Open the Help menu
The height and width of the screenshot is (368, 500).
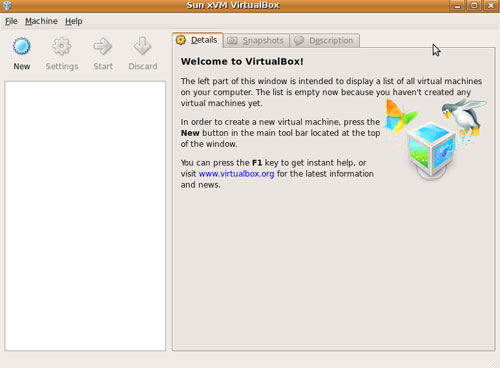click(x=74, y=21)
